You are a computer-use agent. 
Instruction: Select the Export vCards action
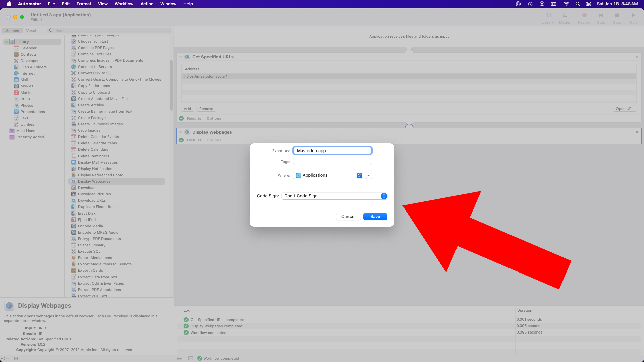coord(91,270)
